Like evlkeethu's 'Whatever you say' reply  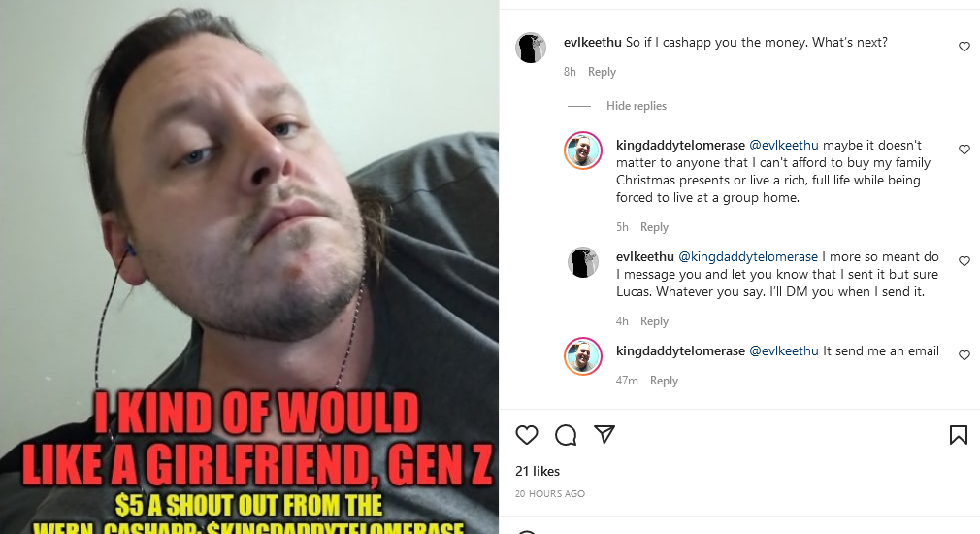[964, 261]
